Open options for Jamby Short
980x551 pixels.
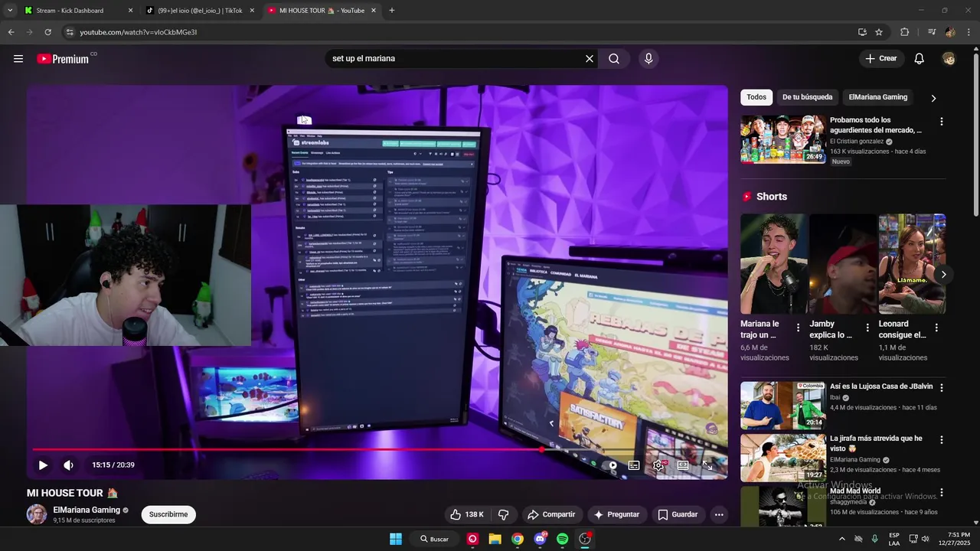pos(867,328)
